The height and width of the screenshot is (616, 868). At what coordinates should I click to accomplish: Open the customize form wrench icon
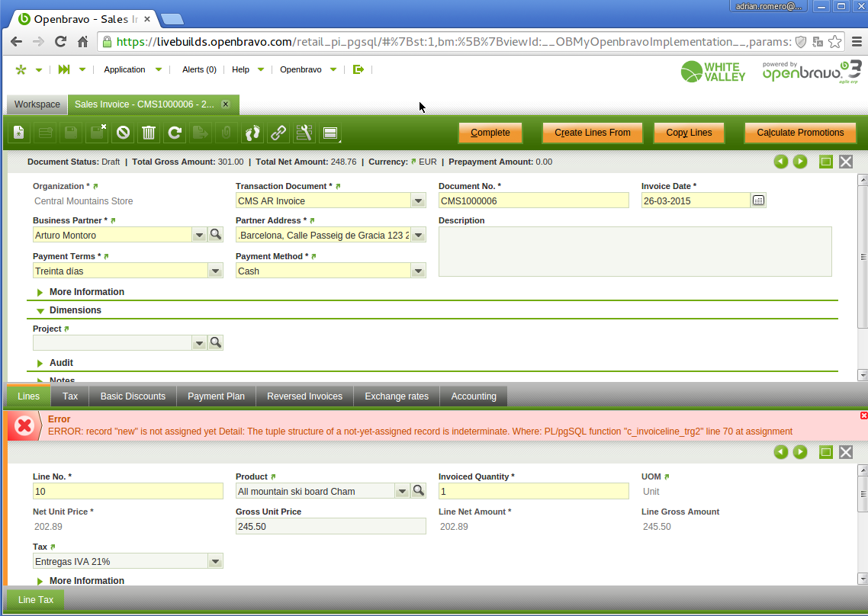(x=304, y=133)
